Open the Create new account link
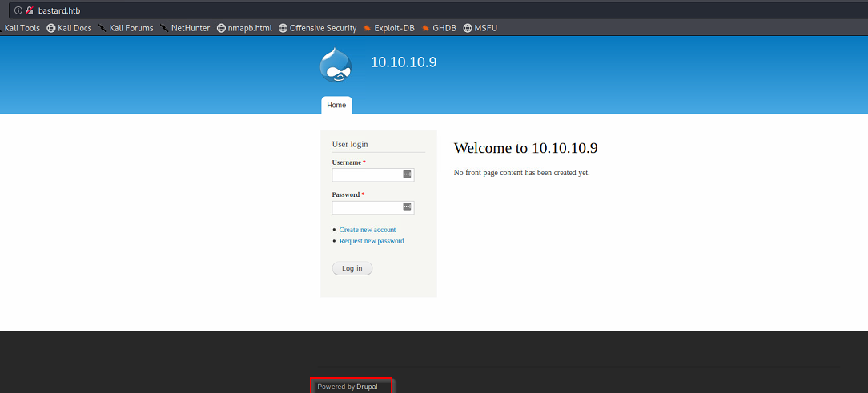The image size is (868, 393). point(368,230)
